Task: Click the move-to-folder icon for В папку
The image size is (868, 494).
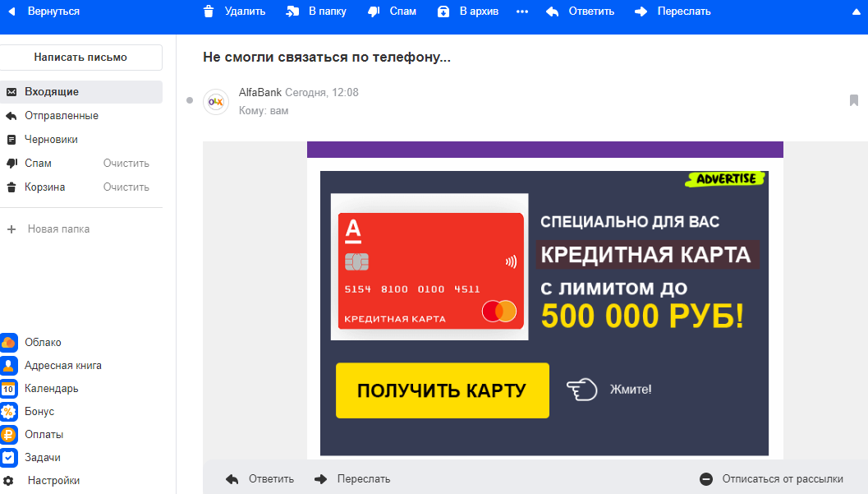Action: (x=292, y=11)
